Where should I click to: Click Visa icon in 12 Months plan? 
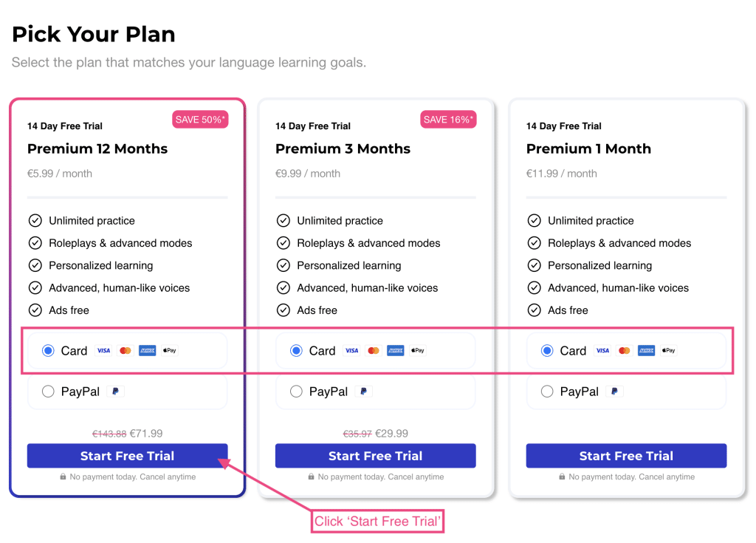coord(103,351)
